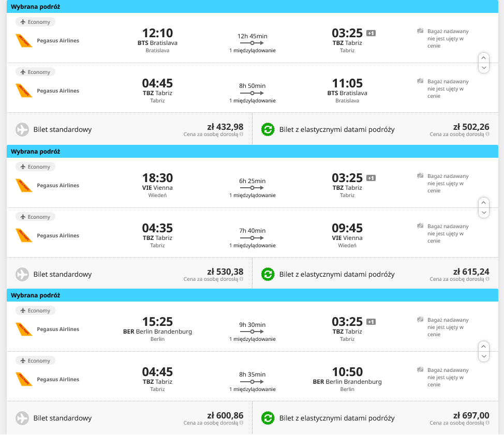The height and width of the screenshot is (435, 504).
Task: Click info icon beside zł 432,98 price
Action: [x=242, y=134]
